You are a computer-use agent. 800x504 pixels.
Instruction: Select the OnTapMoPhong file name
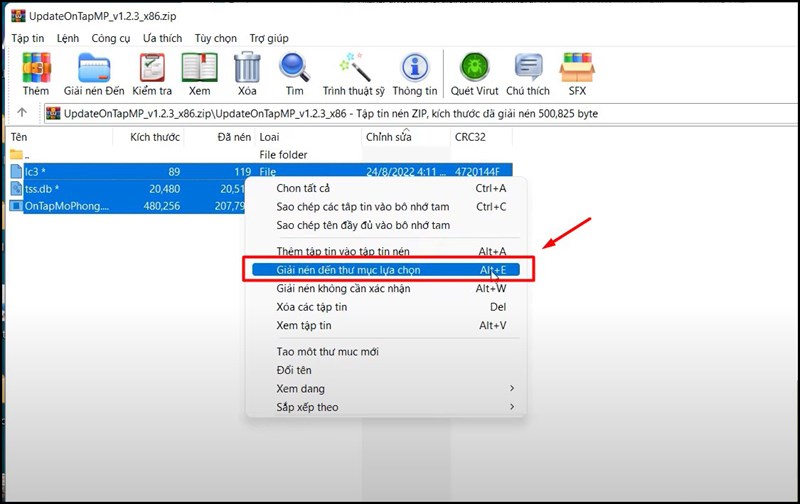(x=67, y=206)
